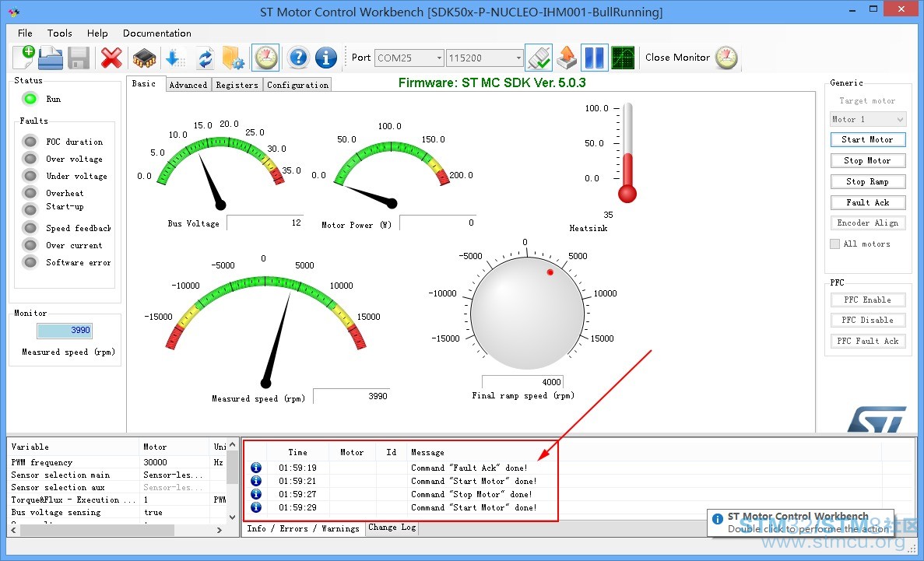Click the green Run status LED
Viewport: 924px width, 561px height.
(30, 98)
